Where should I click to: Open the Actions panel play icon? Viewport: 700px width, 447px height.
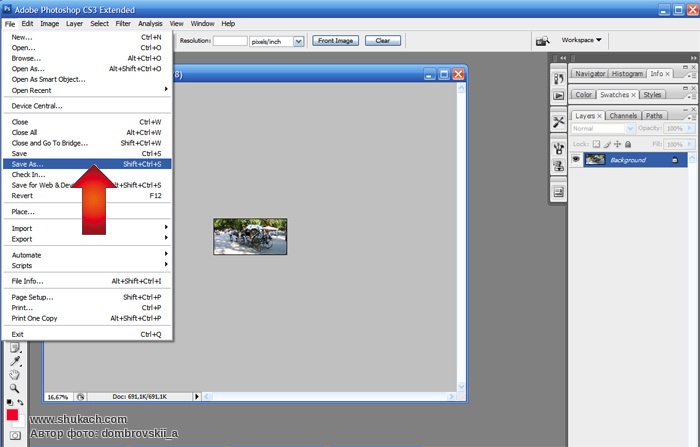[558, 96]
